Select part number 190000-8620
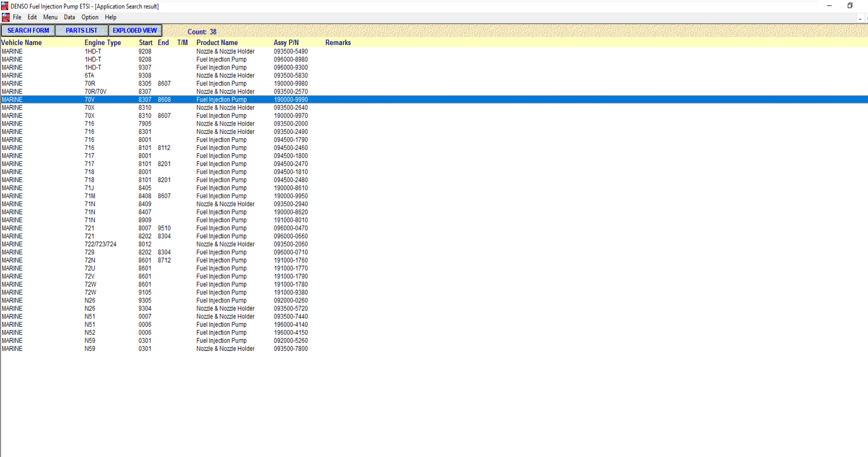868x457 pixels. tap(291, 212)
